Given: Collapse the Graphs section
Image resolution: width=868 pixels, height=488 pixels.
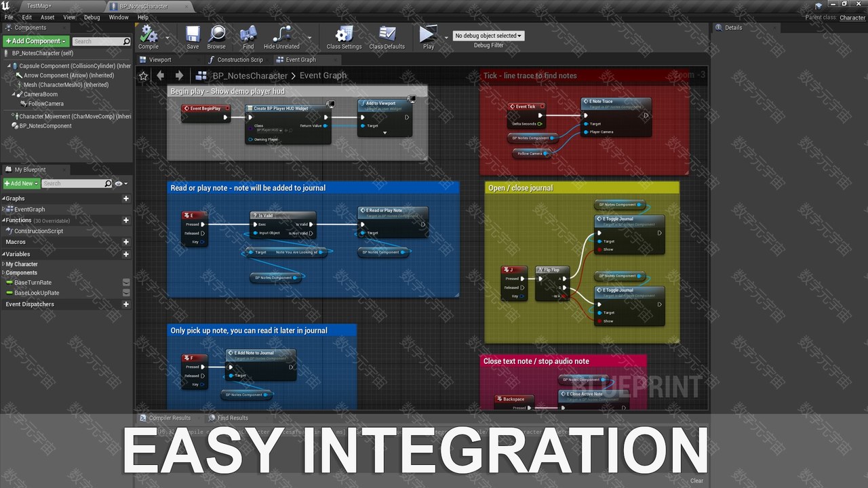Looking at the screenshot, I should pyautogui.click(x=3, y=199).
